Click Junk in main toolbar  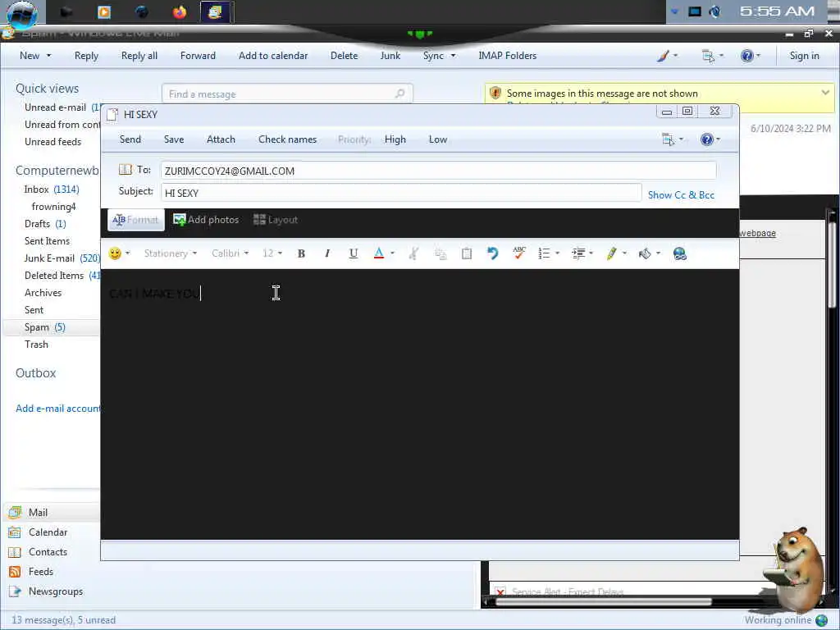(390, 56)
